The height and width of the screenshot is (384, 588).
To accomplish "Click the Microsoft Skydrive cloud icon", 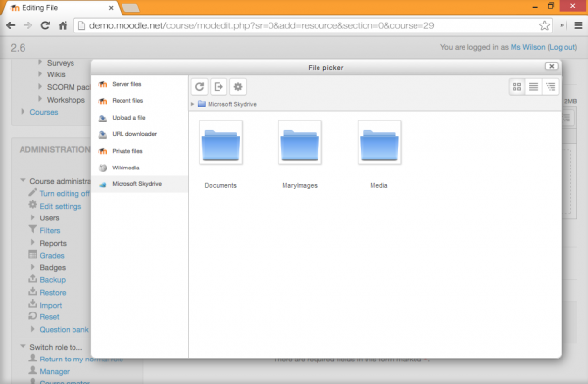I will click(103, 184).
